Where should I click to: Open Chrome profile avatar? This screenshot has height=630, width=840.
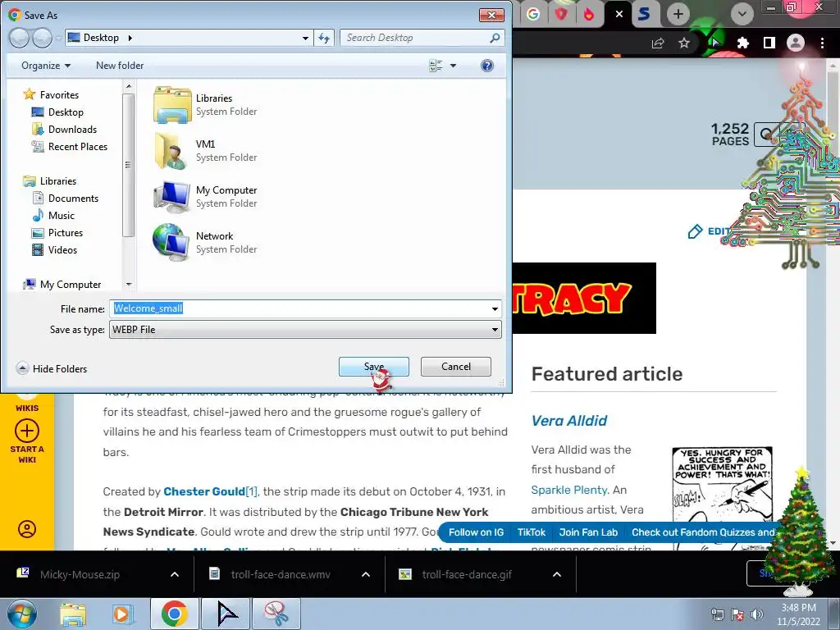coord(796,43)
